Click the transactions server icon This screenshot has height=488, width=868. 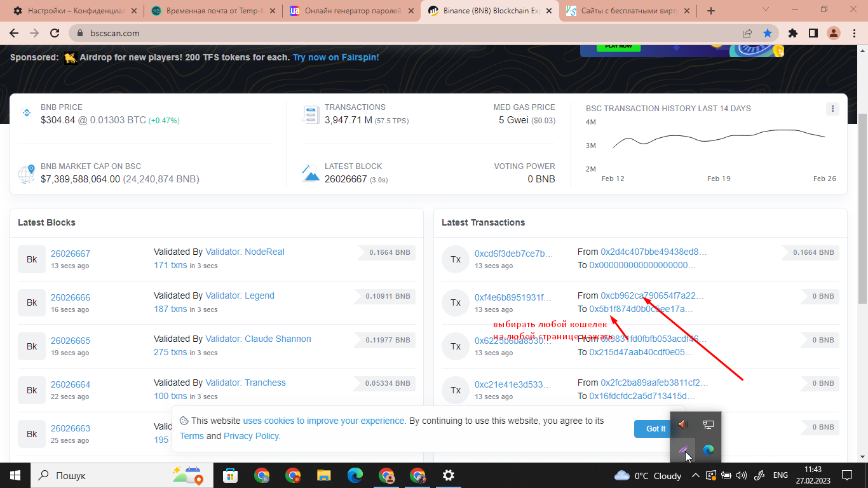coord(311,114)
